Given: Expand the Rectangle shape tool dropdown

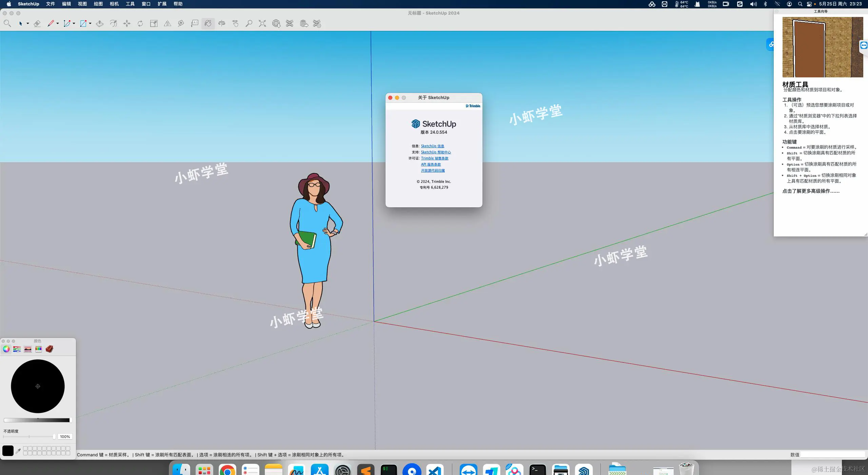Looking at the screenshot, I should point(90,23).
